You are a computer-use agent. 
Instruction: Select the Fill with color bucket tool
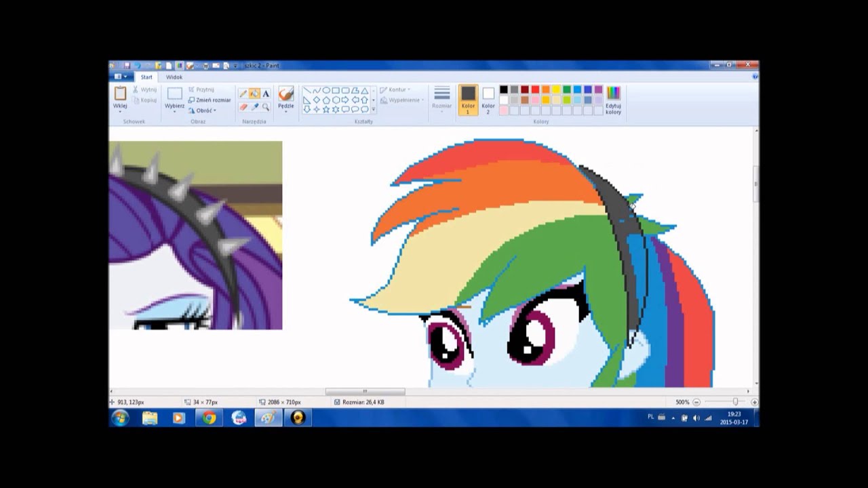pos(254,94)
